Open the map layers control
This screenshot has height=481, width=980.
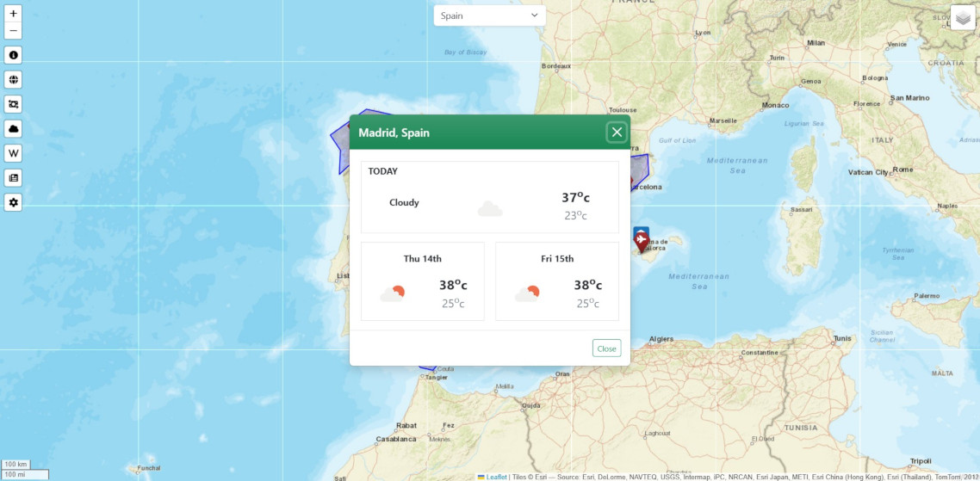click(x=962, y=17)
